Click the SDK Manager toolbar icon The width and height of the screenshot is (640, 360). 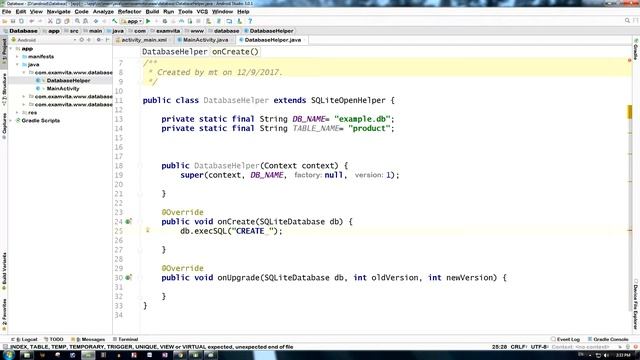[240, 21]
